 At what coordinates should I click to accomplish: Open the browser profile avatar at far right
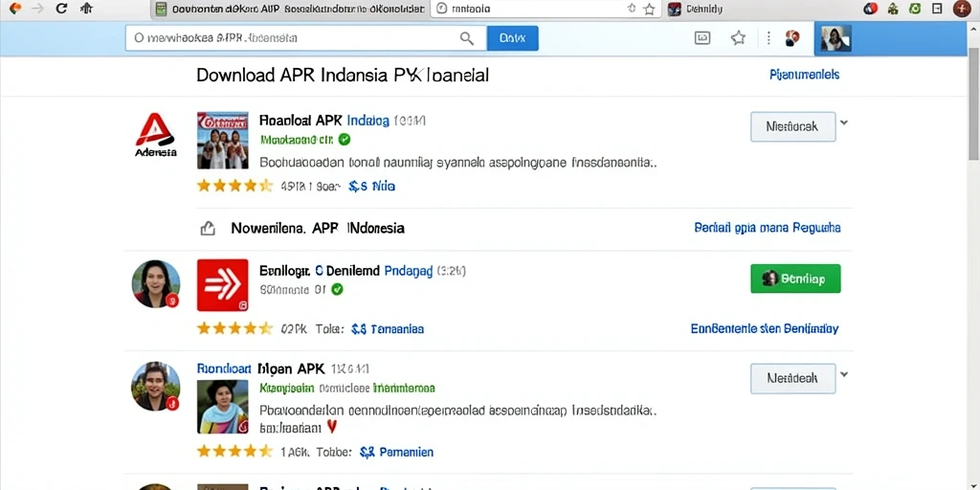962,9
